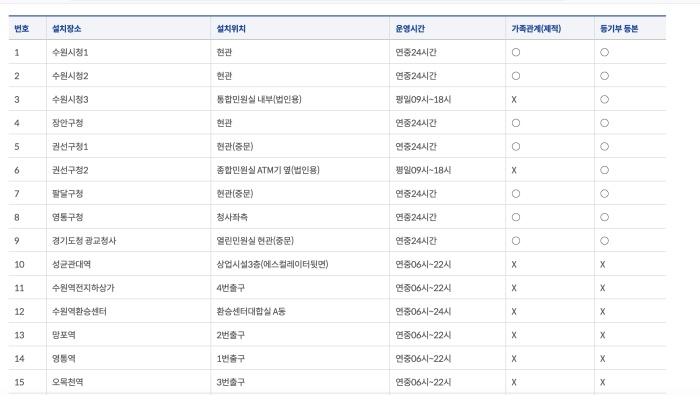Click 가족관계 X mark for 권선구청2
Viewport: 700px width, 395px height.
[x=514, y=170]
